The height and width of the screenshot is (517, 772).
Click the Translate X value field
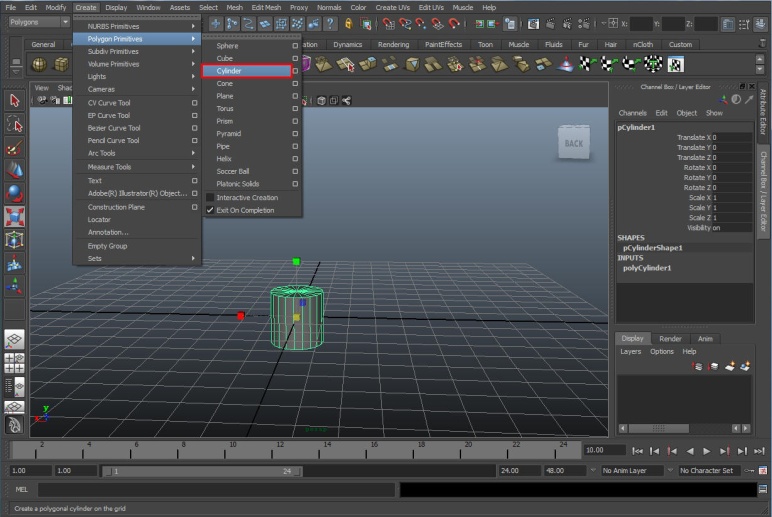(730, 137)
